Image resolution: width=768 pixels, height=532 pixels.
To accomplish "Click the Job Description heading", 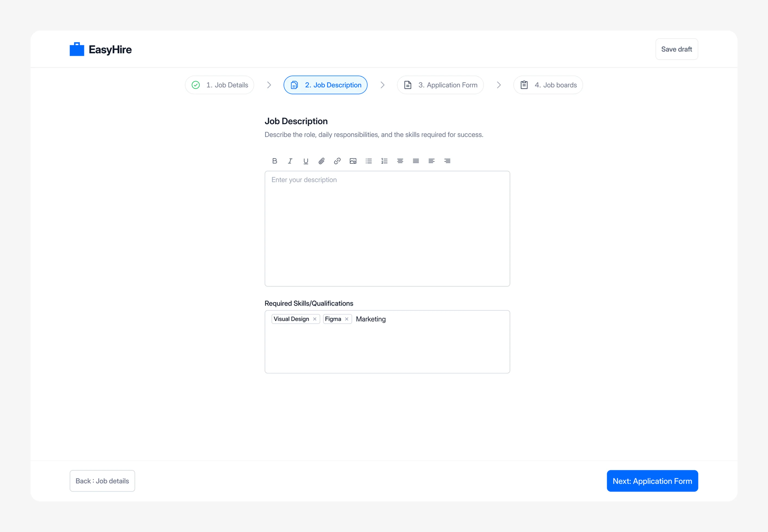I will tap(296, 121).
